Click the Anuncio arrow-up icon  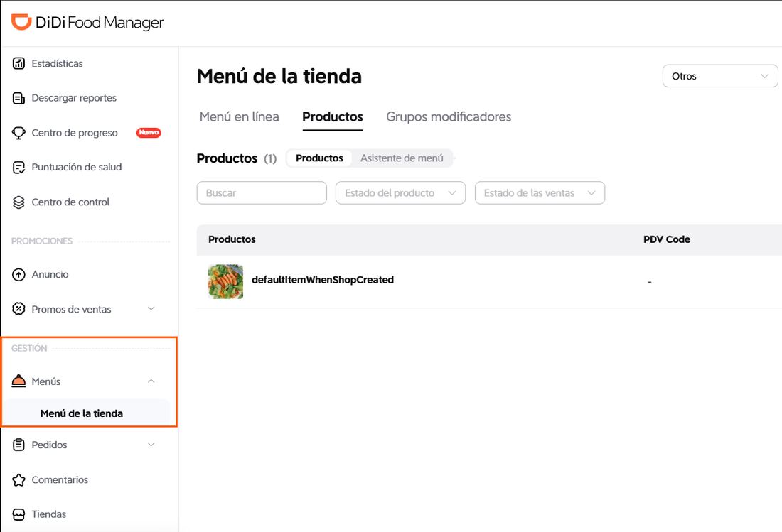[18, 274]
